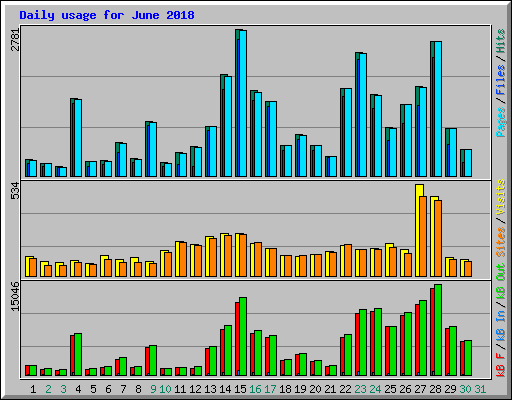Click the 'Visits' legend label
Viewport: 512px width, 400px height.
(x=501, y=197)
